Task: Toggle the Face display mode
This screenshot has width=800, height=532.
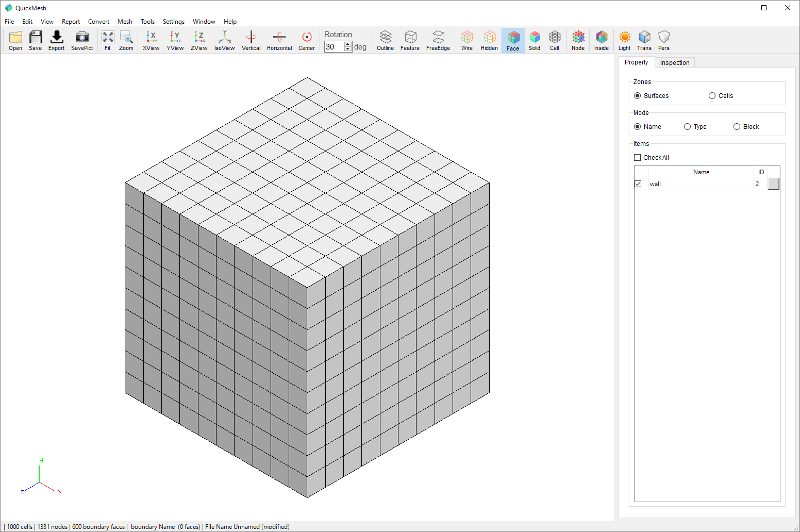Action: 513,40
